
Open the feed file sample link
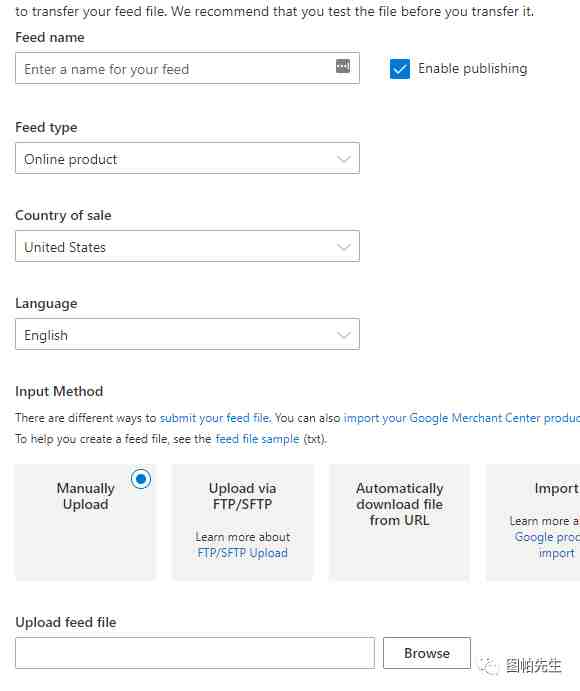point(257,439)
